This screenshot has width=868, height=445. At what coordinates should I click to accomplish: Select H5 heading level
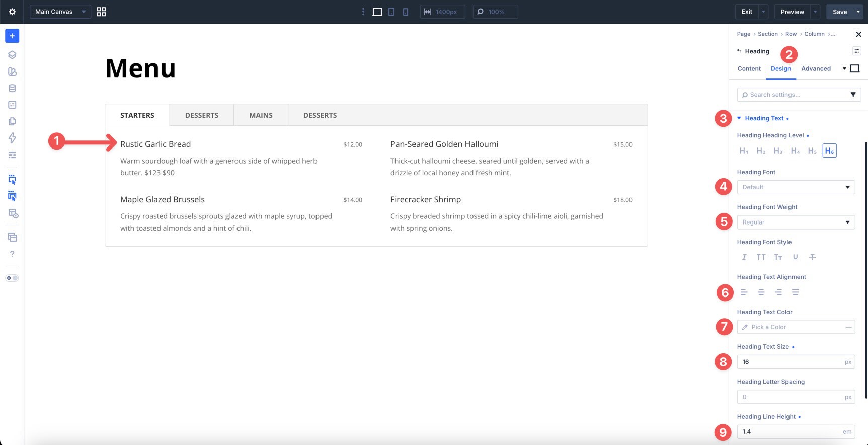812,151
